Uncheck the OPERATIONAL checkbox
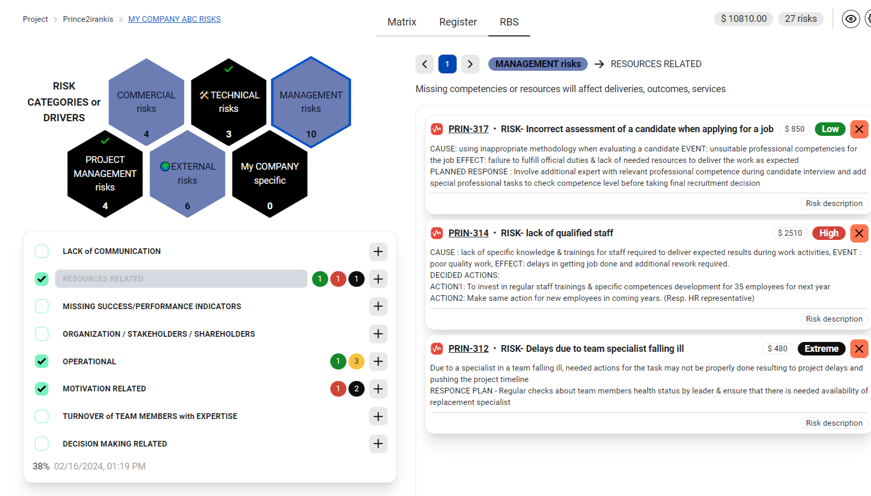Image resolution: width=871 pixels, height=496 pixels. click(x=42, y=362)
